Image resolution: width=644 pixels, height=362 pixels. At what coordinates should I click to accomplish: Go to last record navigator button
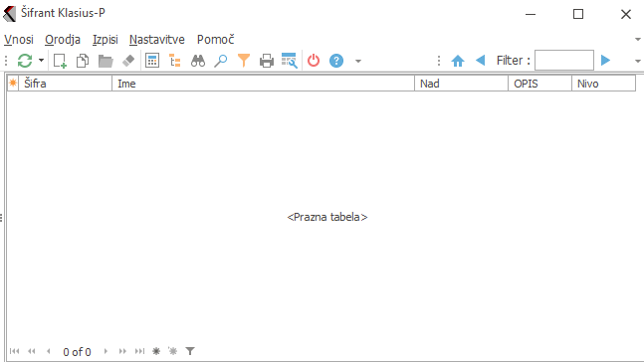point(139,351)
